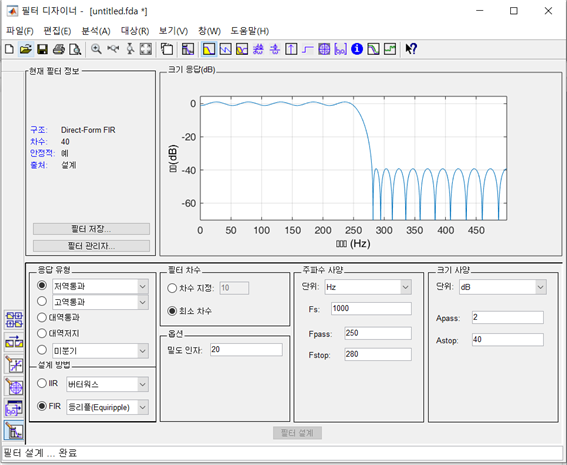Viewport: 567px width, 465px height.
Task: Click the What's This help arrow icon
Action: [x=411, y=49]
